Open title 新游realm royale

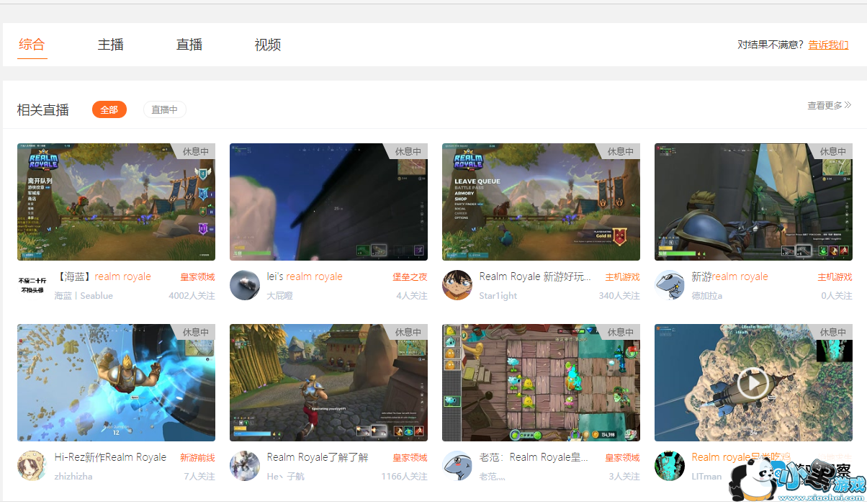(730, 276)
